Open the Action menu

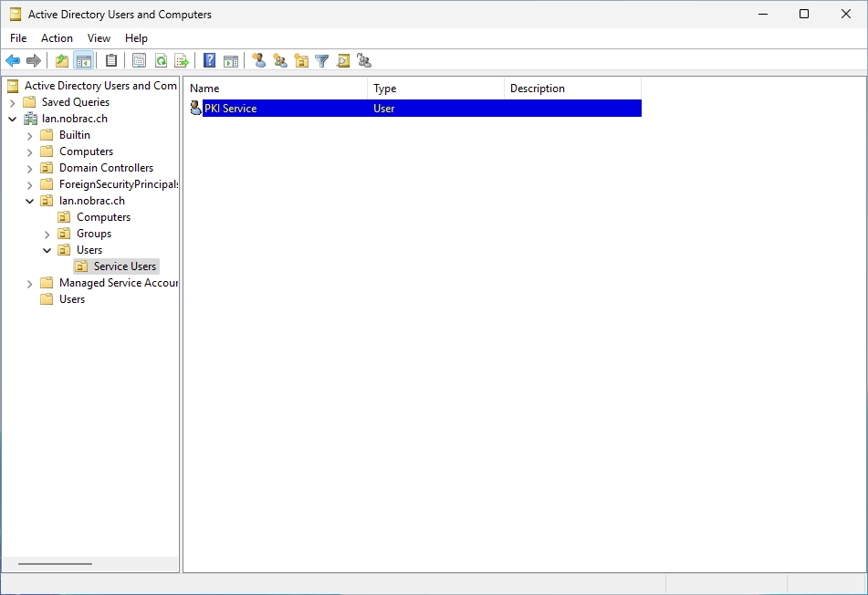point(57,38)
